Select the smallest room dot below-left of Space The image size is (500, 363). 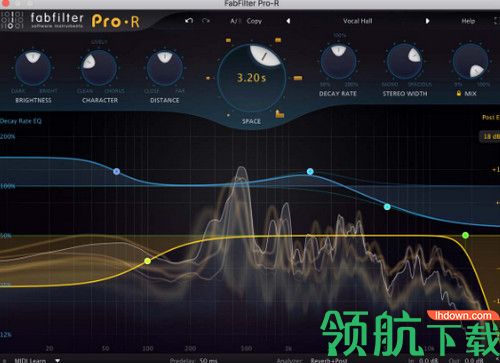(x=228, y=115)
